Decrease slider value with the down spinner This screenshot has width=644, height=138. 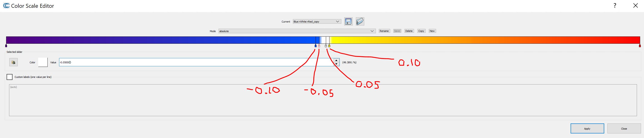click(337, 64)
